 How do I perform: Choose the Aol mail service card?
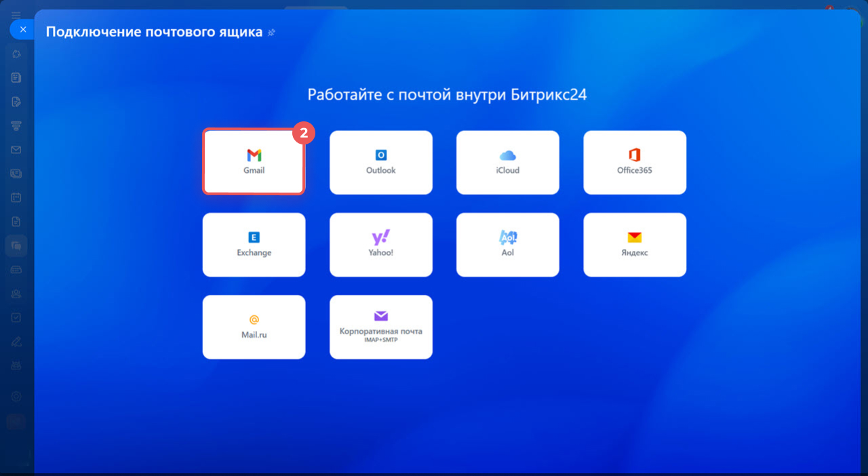coord(508,245)
